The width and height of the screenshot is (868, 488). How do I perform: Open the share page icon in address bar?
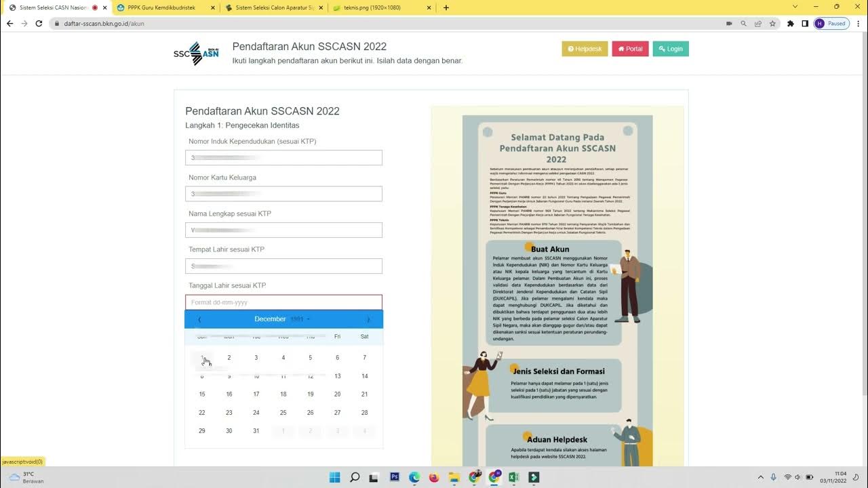coord(758,23)
